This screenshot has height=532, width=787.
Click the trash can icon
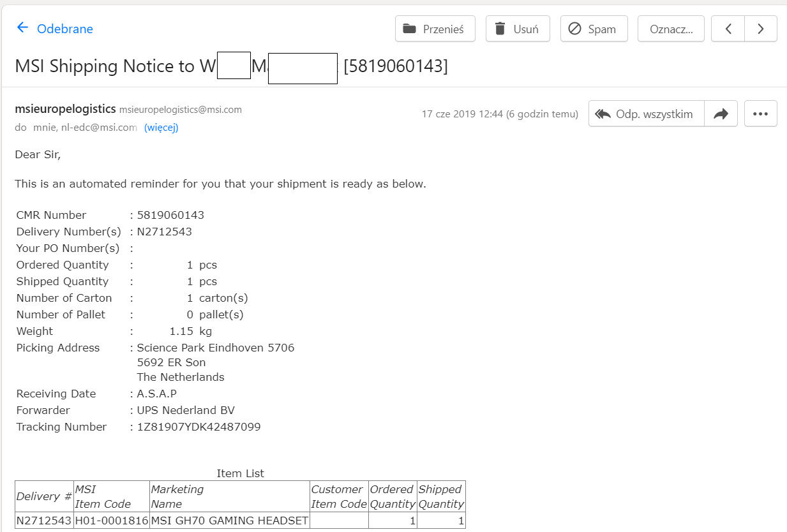coord(500,29)
